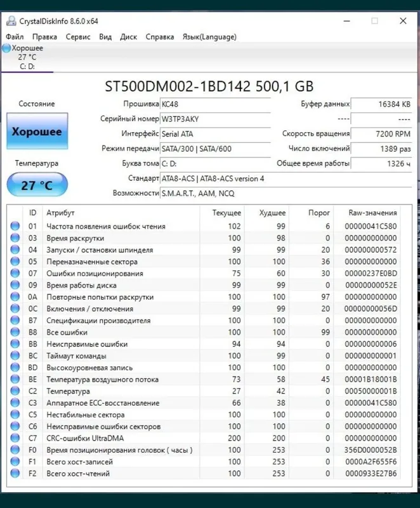The image size is (420, 508).
Task: Click status orb for attribute C2 Температура
Action: (x=15, y=391)
